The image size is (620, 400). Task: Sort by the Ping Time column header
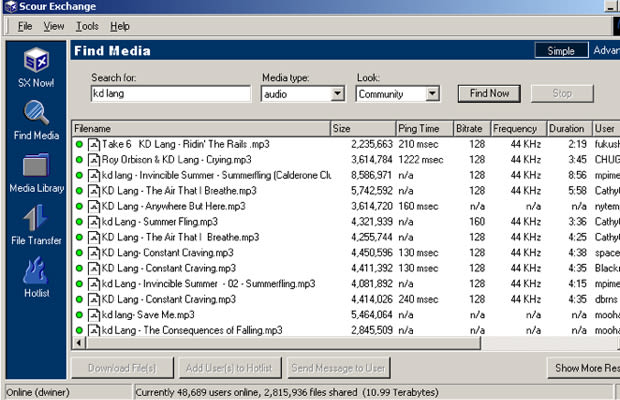425,129
